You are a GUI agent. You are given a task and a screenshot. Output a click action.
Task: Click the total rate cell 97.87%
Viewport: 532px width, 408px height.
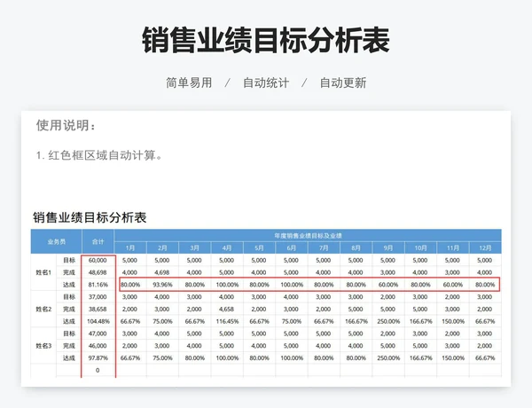coord(98,357)
